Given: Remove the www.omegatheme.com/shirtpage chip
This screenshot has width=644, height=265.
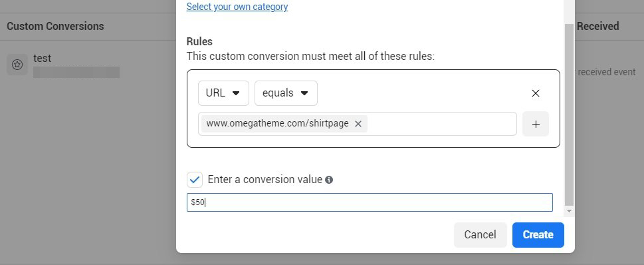Looking at the screenshot, I should [x=358, y=124].
